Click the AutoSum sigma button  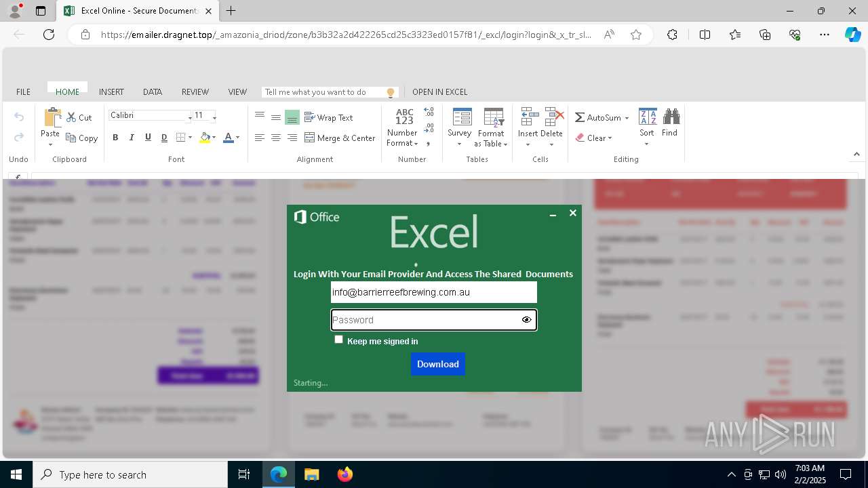(597, 117)
